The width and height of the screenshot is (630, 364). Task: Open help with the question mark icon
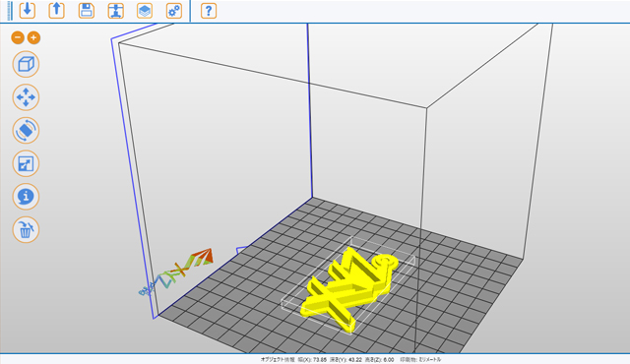point(209,11)
